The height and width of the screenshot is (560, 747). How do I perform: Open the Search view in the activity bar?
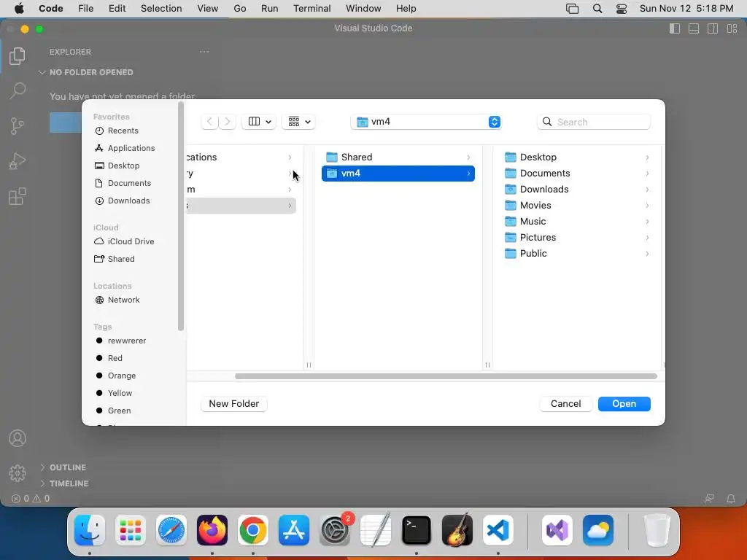pyautogui.click(x=18, y=90)
